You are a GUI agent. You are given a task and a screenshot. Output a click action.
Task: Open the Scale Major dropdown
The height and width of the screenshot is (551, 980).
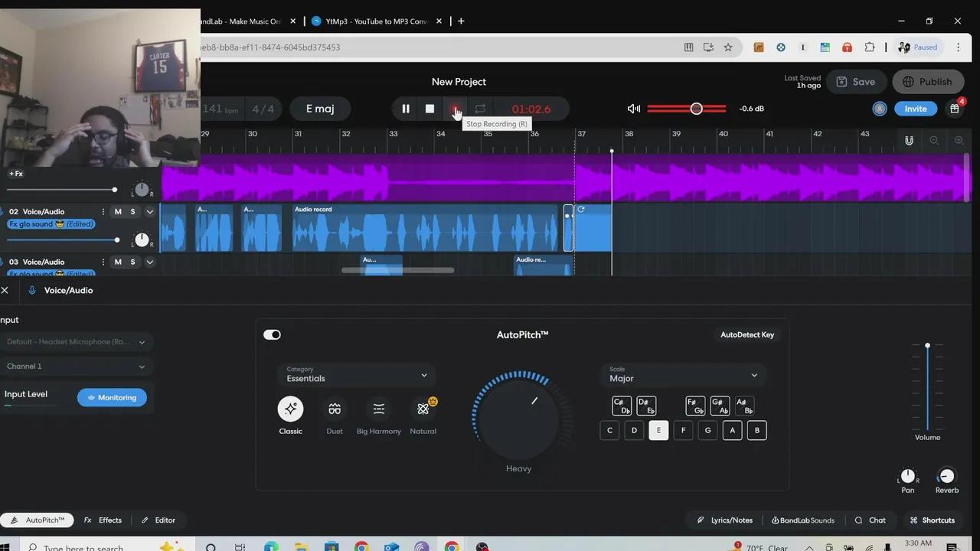[683, 375]
